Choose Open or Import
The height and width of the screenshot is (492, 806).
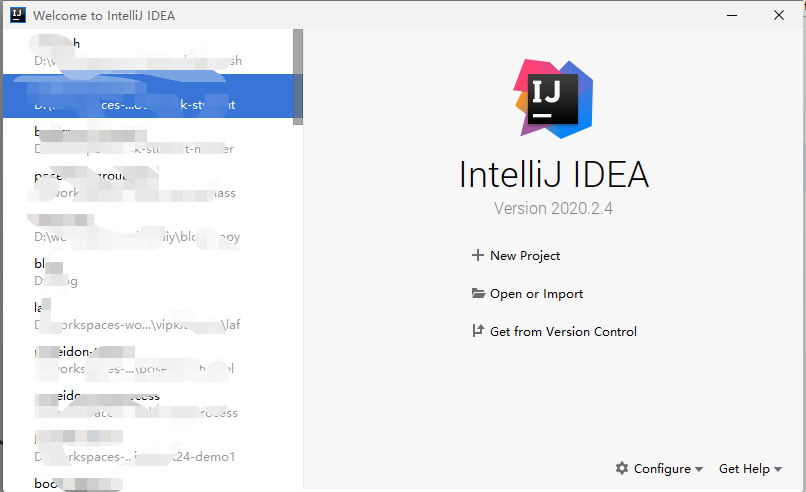(x=527, y=294)
